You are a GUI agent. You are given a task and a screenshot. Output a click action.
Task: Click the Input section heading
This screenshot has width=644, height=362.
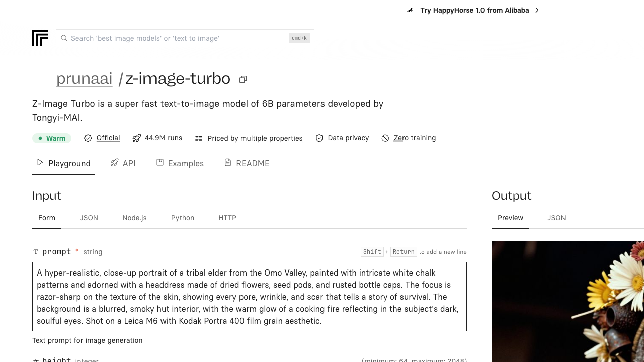pos(47,196)
